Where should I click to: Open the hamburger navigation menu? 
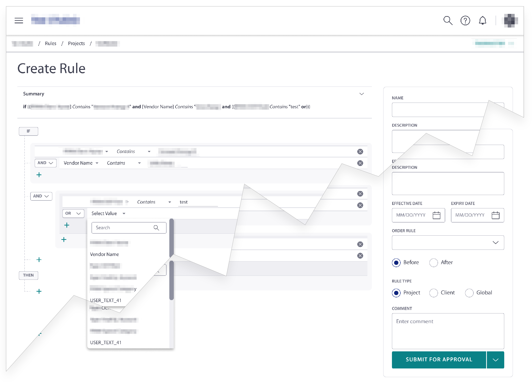(19, 21)
